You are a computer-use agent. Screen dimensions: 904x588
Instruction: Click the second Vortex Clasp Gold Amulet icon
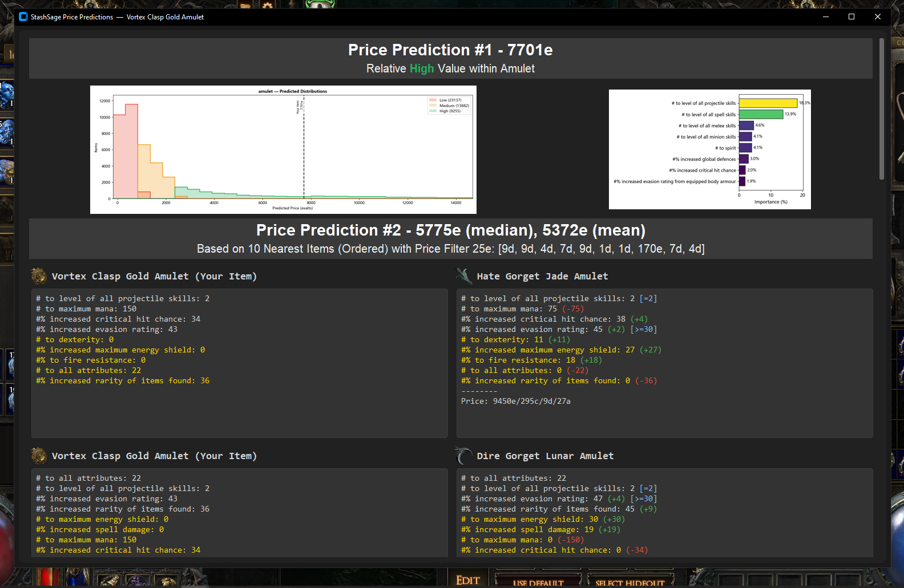[39, 456]
